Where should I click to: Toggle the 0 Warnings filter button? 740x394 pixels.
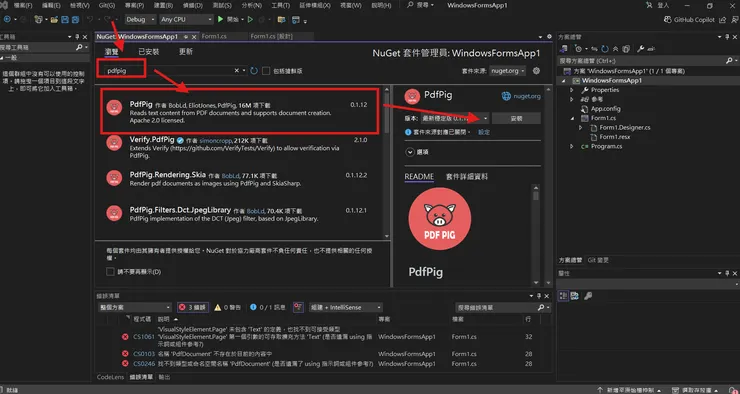[227, 307]
